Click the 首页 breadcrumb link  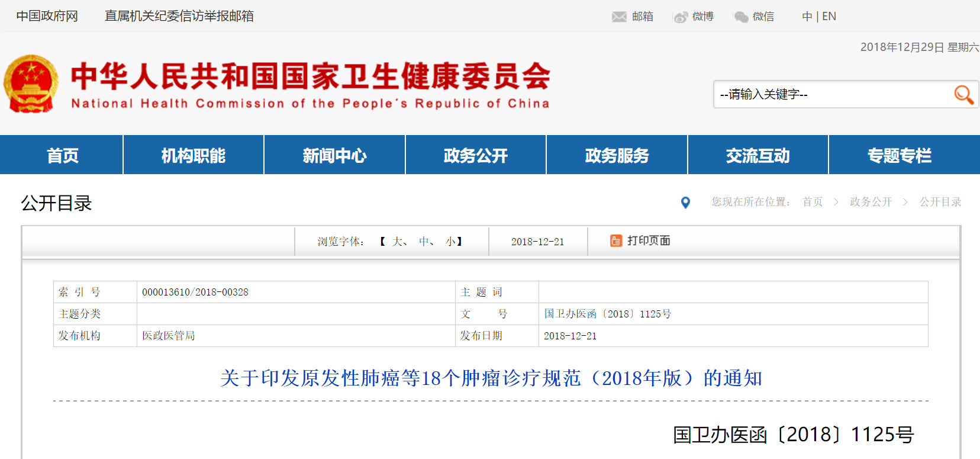tap(813, 202)
